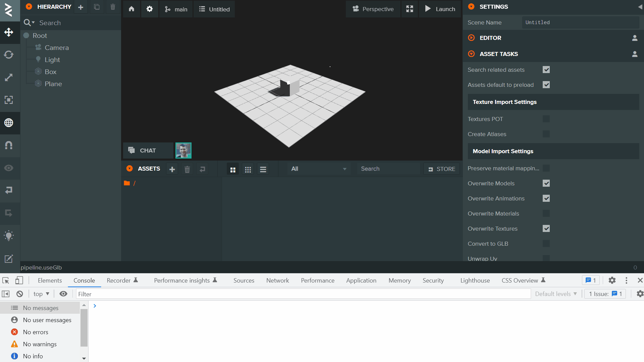Open the Sources panel in DevTools
This screenshot has height=362, width=644.
(x=244, y=281)
